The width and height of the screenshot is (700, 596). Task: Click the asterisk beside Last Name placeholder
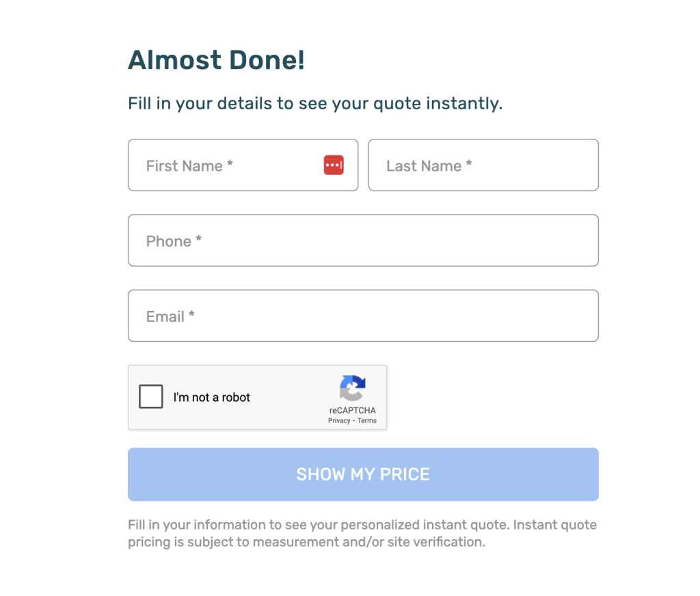click(x=469, y=165)
